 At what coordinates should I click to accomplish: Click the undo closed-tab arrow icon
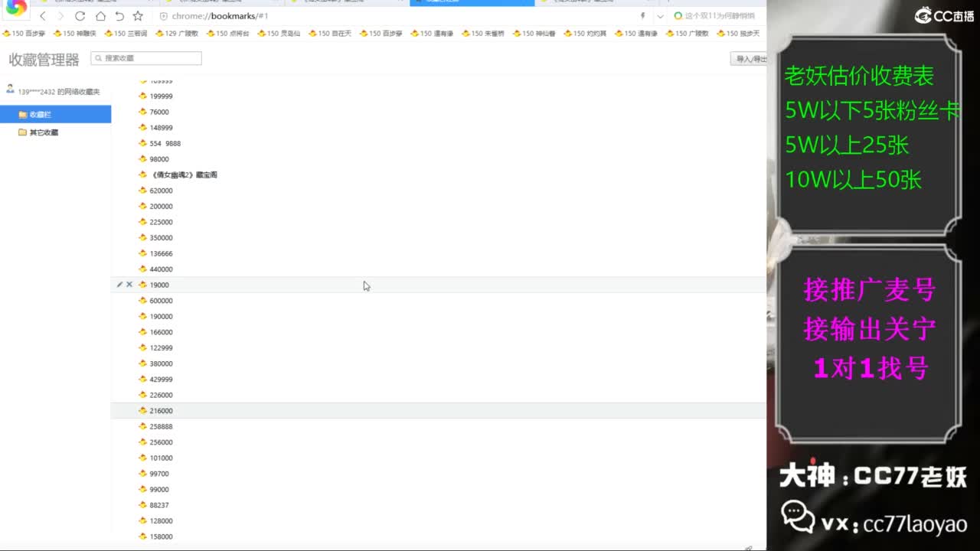coord(119,16)
